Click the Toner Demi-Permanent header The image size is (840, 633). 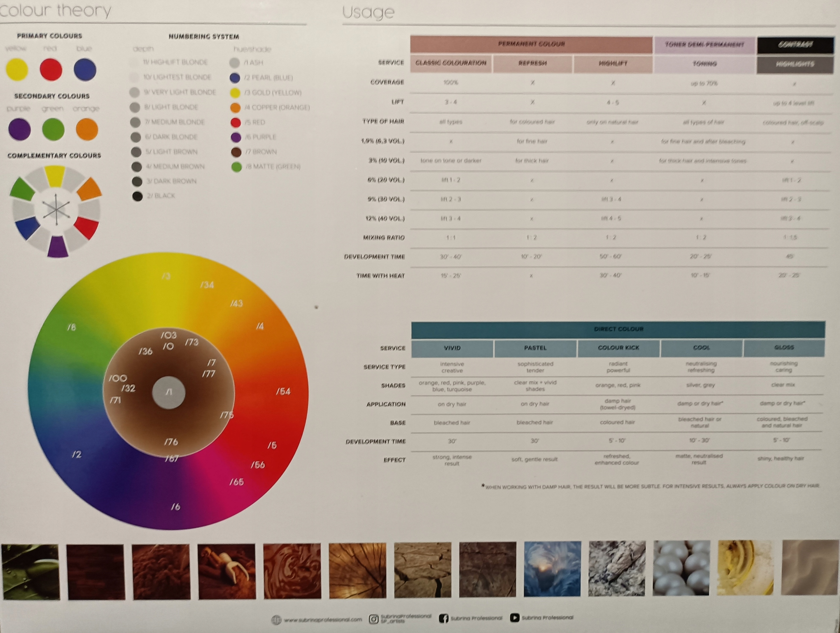tap(704, 45)
